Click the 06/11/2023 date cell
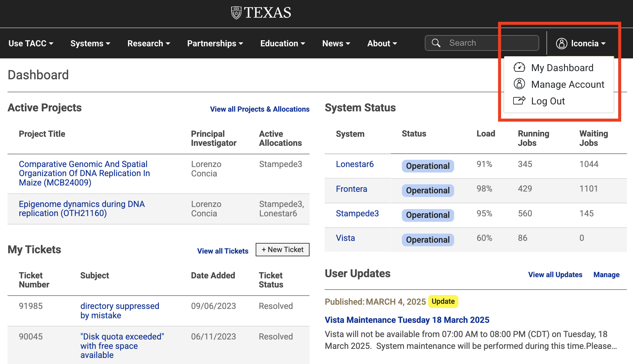The height and width of the screenshot is (364, 633). 213,336
